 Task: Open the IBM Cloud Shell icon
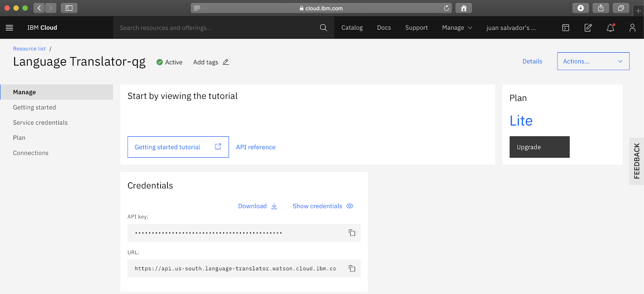[x=566, y=27]
